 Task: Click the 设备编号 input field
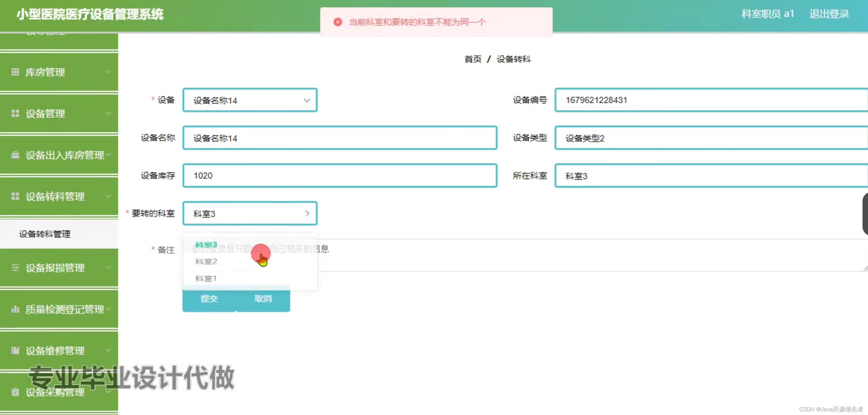tap(711, 100)
